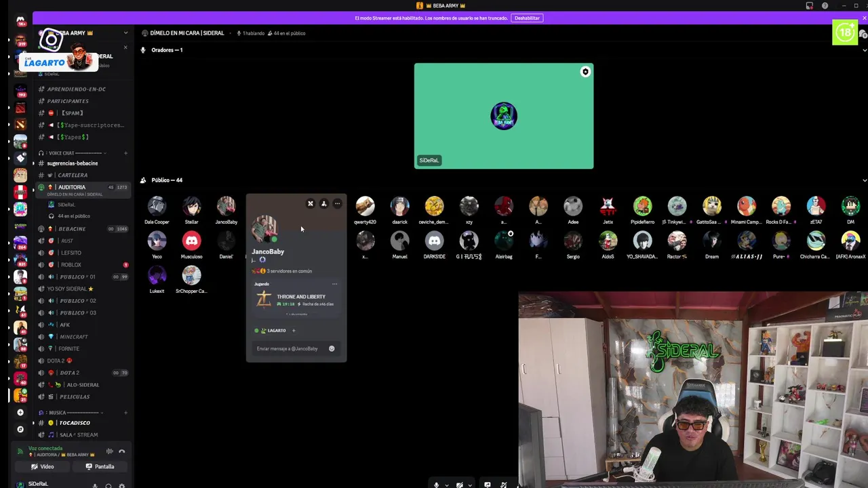Open the three-dot menu atop JancoBaby's profile card
868x488 pixels.
click(337, 203)
